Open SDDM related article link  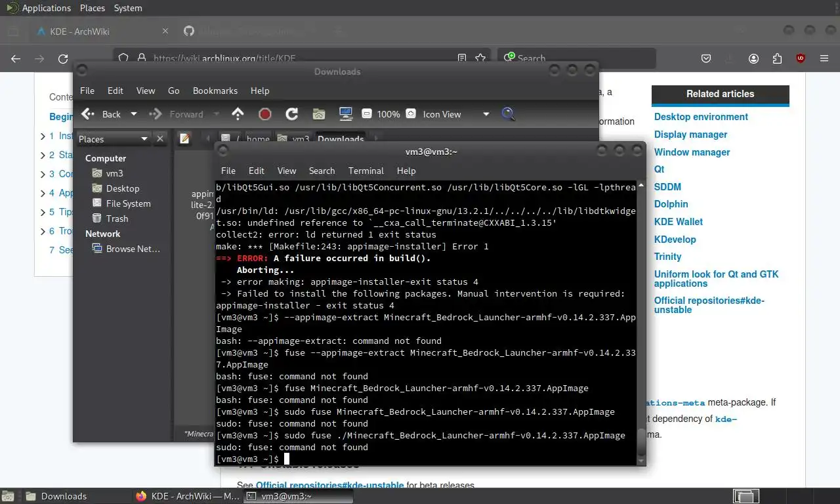coord(667,187)
